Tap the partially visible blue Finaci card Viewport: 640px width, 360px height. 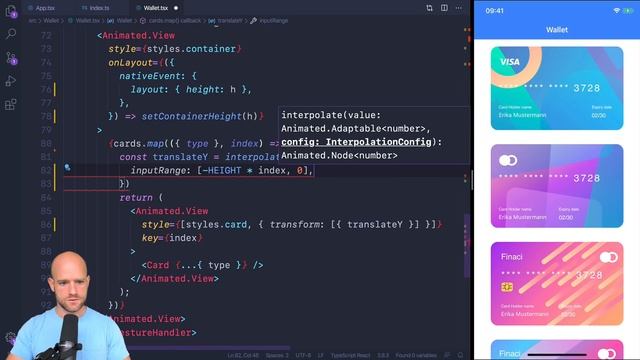557,349
